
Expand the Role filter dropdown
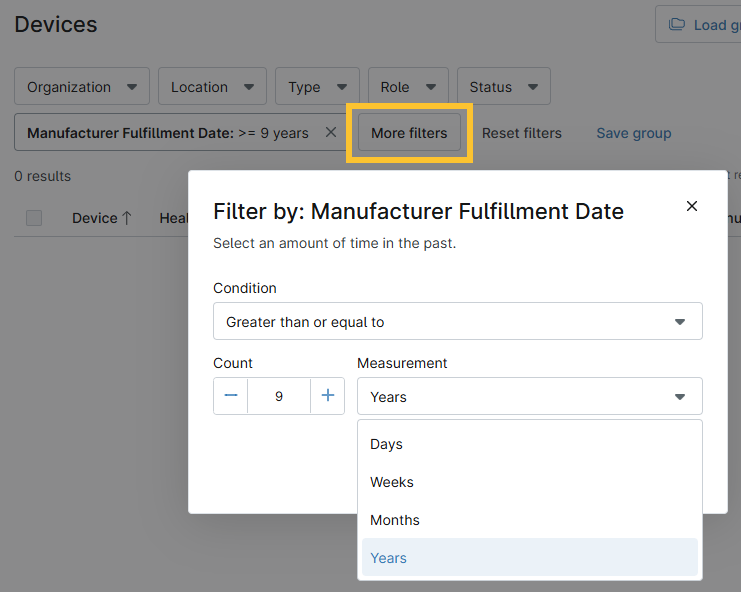pos(407,87)
